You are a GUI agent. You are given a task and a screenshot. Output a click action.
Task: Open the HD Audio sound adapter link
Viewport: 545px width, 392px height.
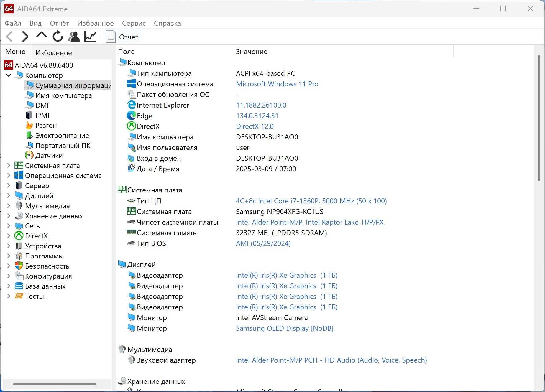pos(331,360)
